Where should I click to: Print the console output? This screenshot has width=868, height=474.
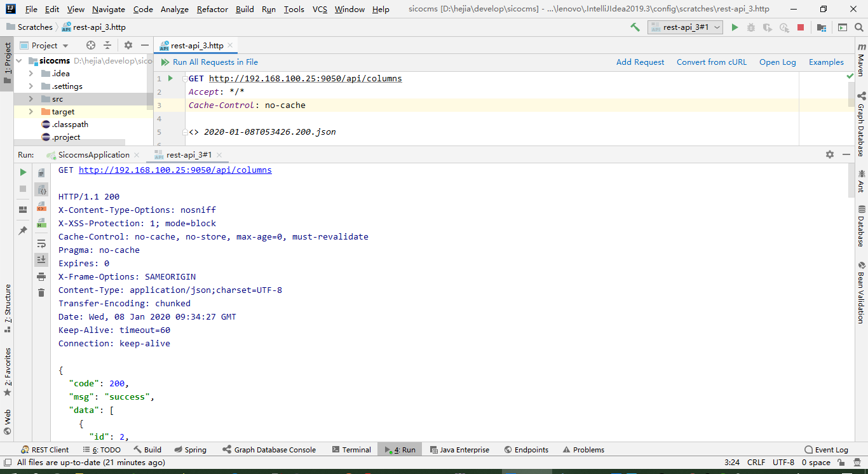click(41, 276)
